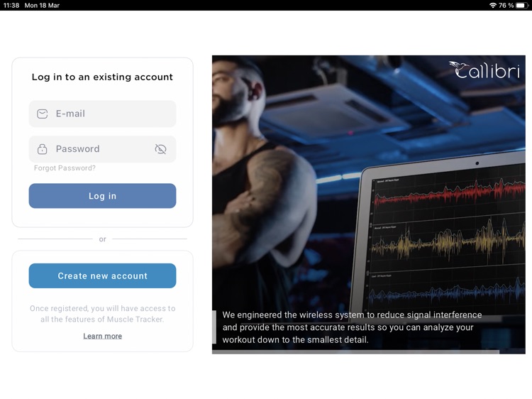This screenshot has height=399, width=532.
Task: Tap the date Mon 18 Mar
Action: tap(42, 6)
